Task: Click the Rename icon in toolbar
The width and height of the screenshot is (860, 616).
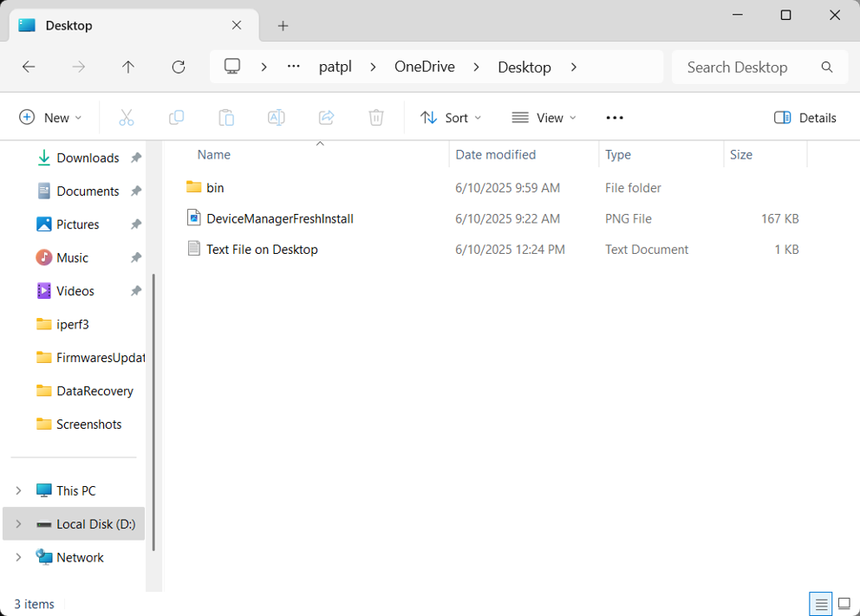Action: click(276, 118)
